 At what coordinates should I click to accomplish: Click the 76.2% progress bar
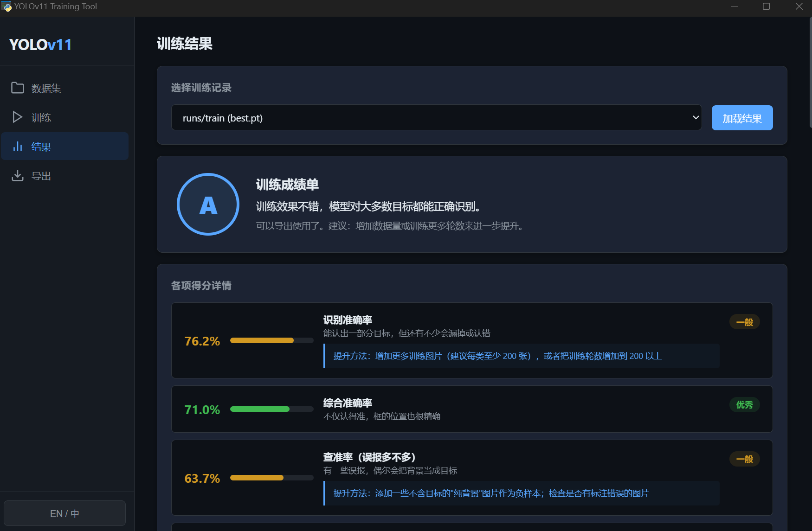pos(271,340)
